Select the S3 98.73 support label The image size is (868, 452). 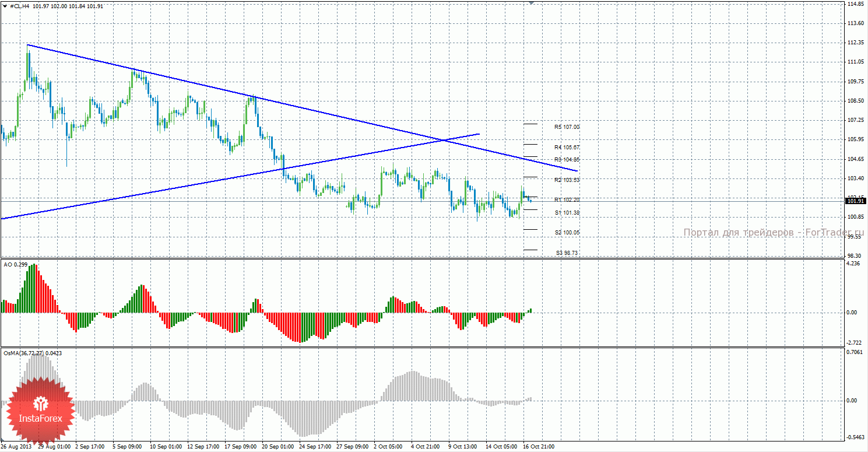567,253
